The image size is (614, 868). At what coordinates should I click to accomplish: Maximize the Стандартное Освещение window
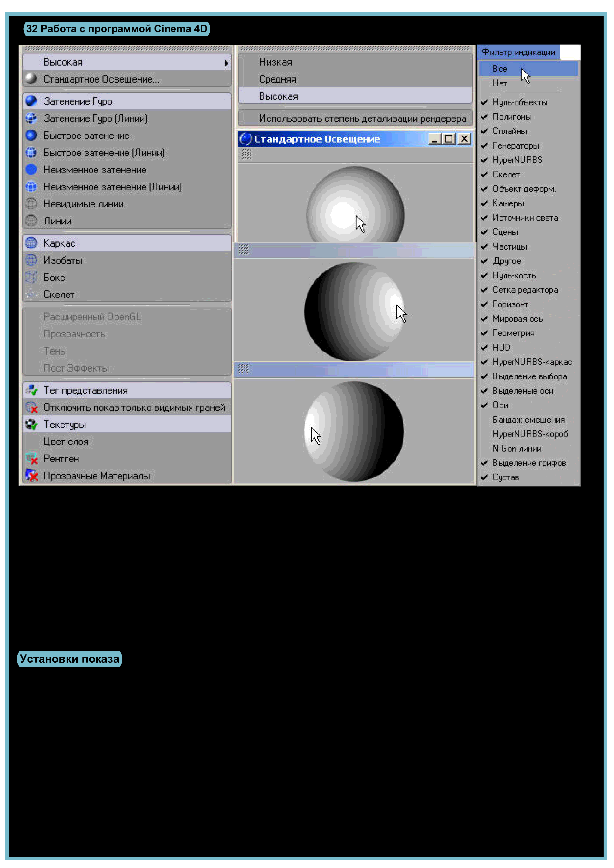click(x=449, y=139)
